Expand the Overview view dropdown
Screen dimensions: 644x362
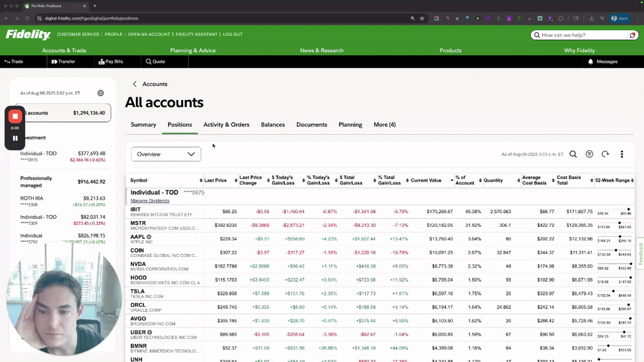166,155
